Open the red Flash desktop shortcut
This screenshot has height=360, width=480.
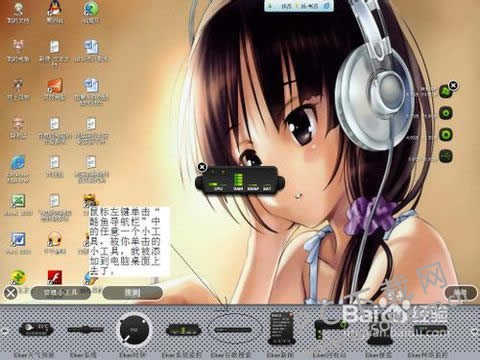(x=55, y=277)
